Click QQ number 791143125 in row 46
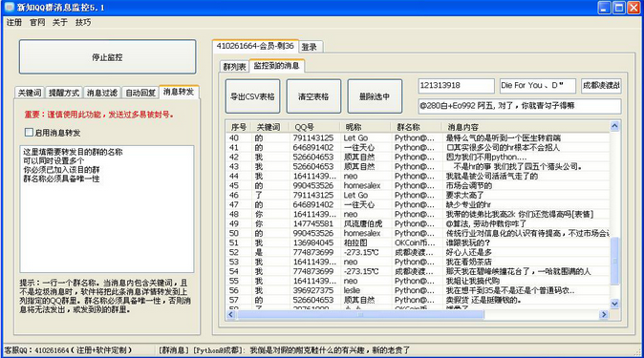This screenshot has height=358, width=644. (x=313, y=195)
